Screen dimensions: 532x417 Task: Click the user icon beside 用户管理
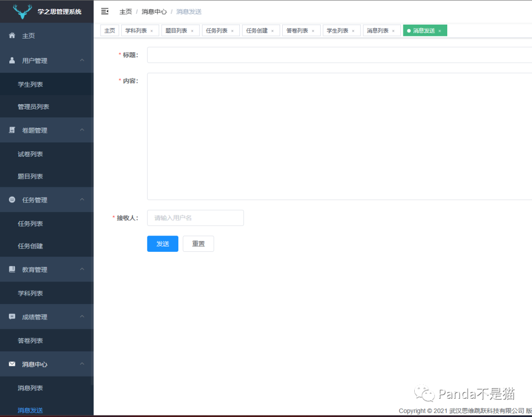12,61
